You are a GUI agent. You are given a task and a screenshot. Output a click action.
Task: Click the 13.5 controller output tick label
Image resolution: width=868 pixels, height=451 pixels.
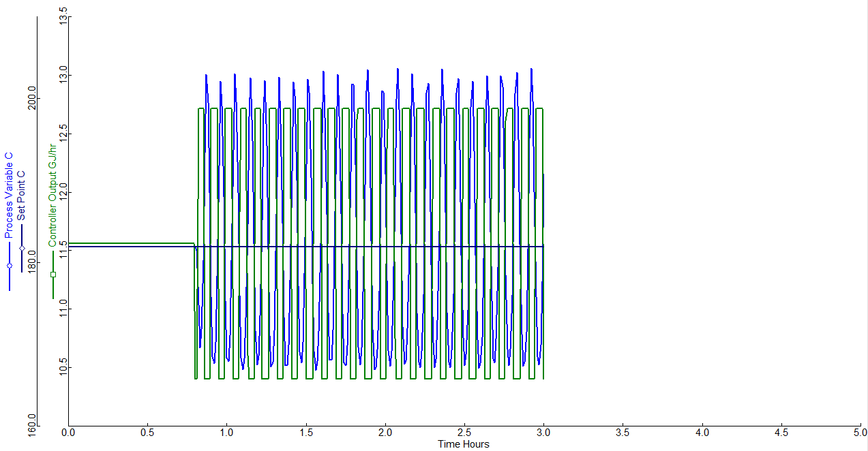click(63, 15)
